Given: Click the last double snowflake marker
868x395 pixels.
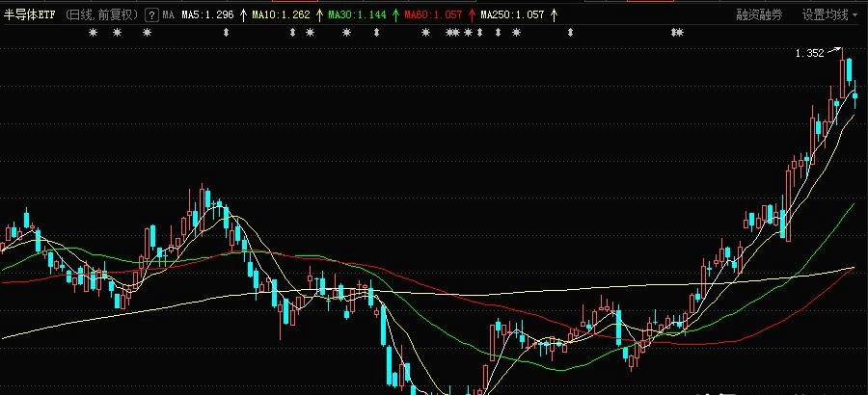Looking at the screenshot, I should click(677, 33).
